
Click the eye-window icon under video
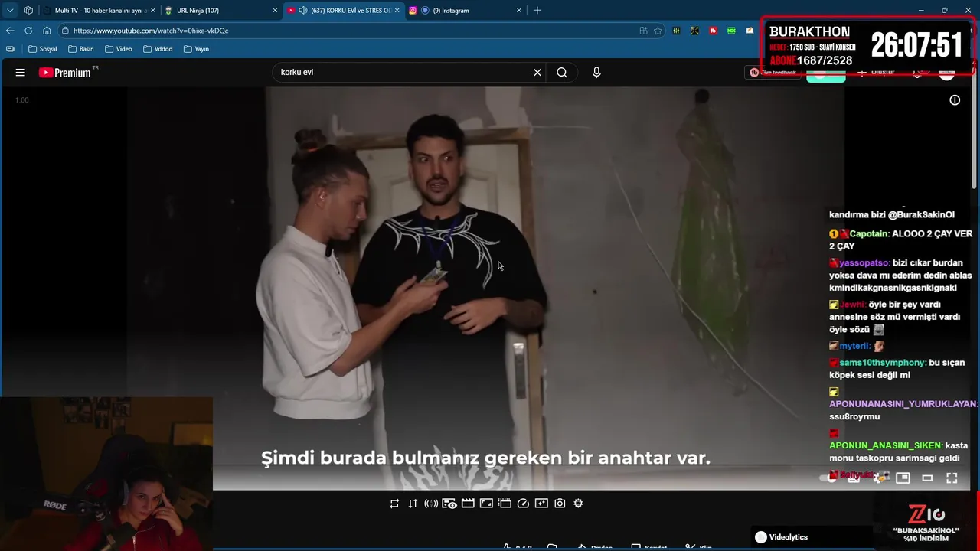point(449,504)
